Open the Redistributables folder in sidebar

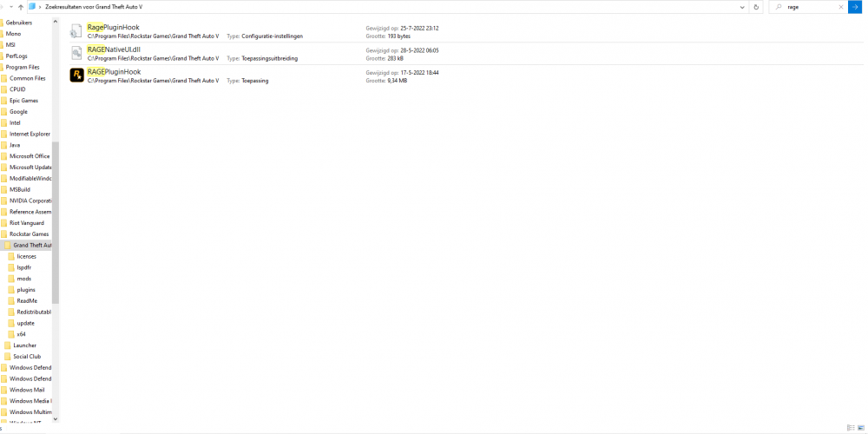pos(34,312)
